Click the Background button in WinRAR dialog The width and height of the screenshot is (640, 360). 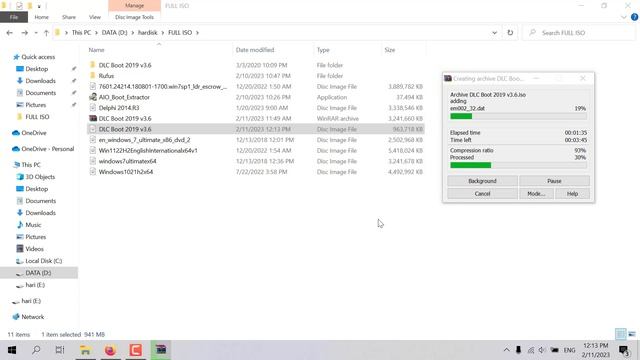(x=482, y=181)
